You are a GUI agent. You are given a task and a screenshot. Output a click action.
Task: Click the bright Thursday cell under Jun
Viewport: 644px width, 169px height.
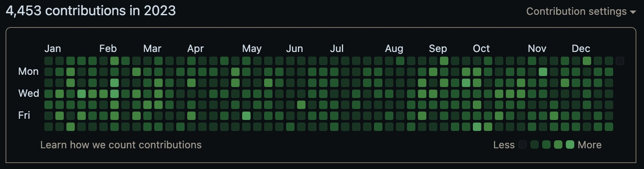coord(301,105)
